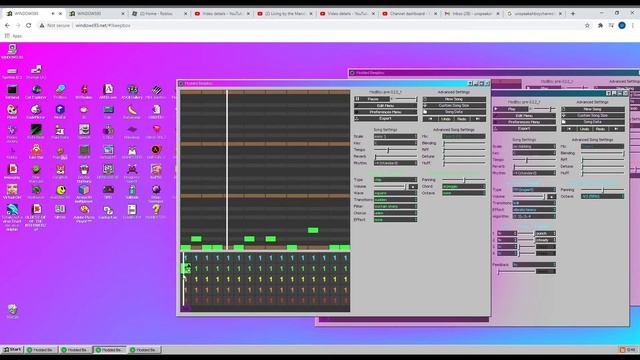Bookmark this page with the star icon
640x360 pixels.
point(587,25)
